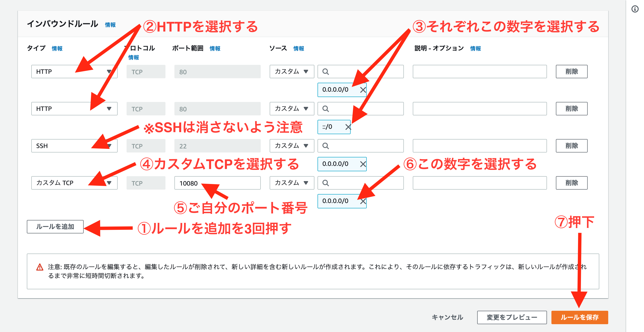Screen dimensions: 644x332
Task: Click the search icon in SSH source field
Action: point(326,146)
